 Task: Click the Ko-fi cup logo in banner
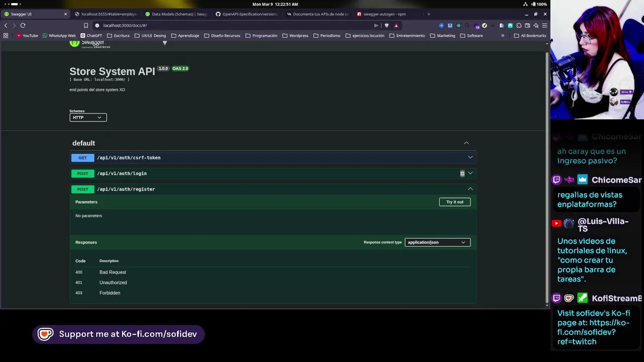tap(45, 334)
